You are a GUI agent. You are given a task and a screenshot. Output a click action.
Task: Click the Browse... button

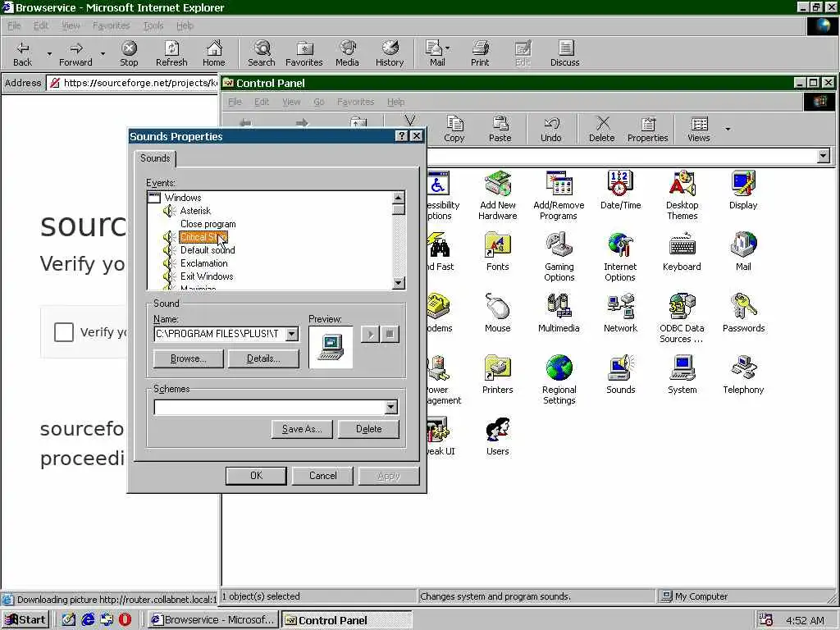(x=188, y=359)
